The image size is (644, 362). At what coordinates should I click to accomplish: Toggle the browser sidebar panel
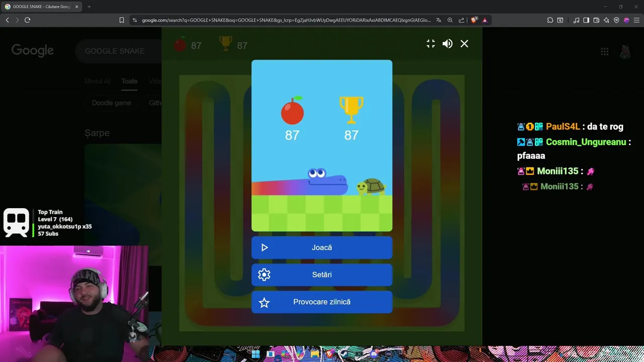[x=586, y=20]
